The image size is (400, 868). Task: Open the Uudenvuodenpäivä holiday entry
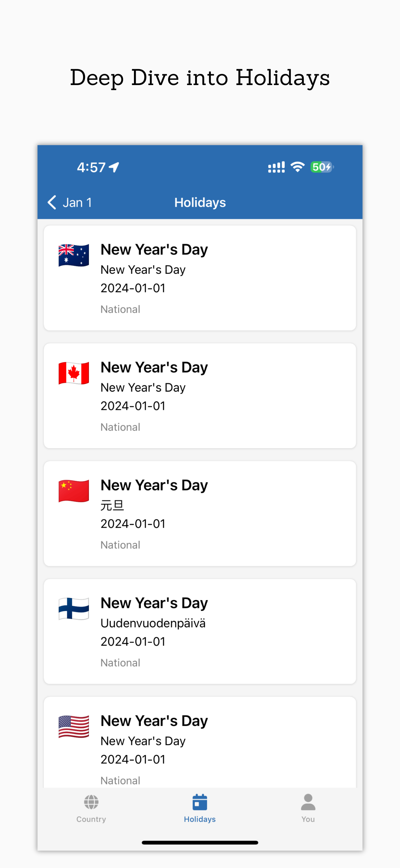[x=200, y=631]
